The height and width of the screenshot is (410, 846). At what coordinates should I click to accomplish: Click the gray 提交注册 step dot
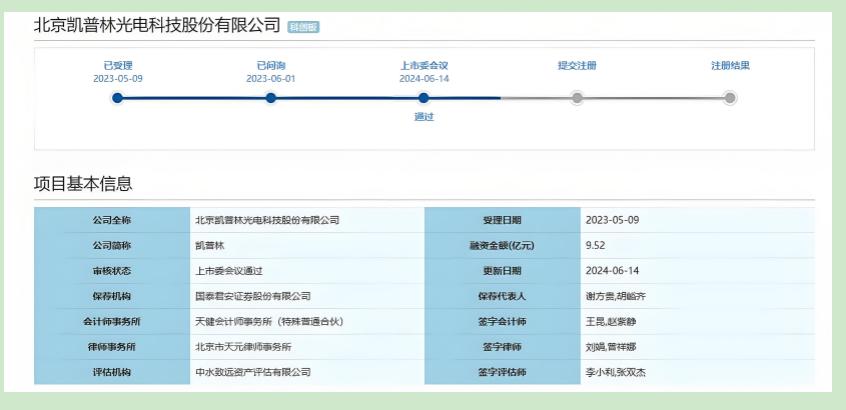(577, 98)
